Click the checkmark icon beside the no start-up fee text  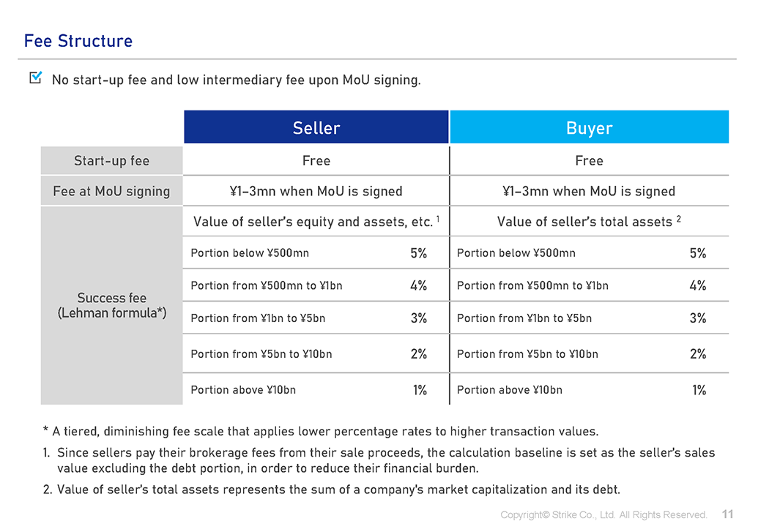pyautogui.click(x=35, y=78)
